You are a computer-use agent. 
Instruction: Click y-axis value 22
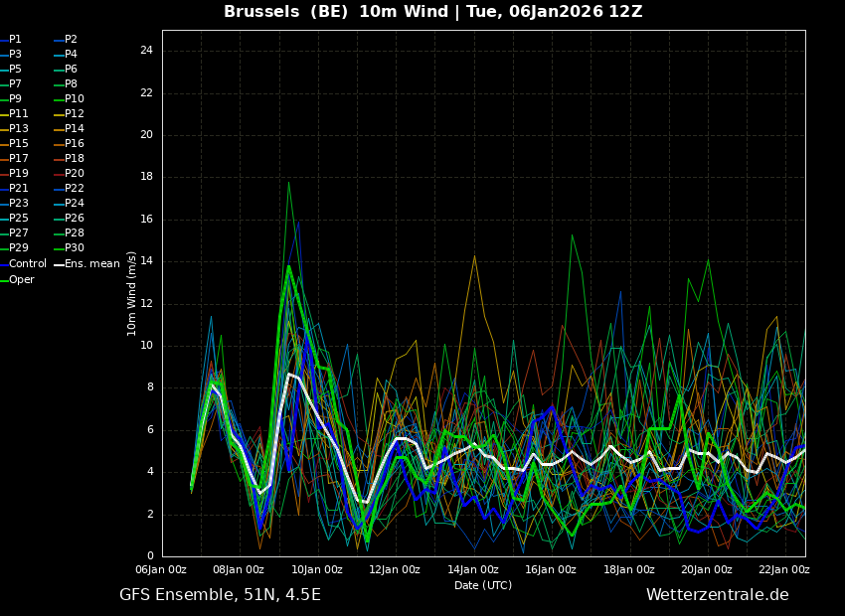pyautogui.click(x=146, y=93)
